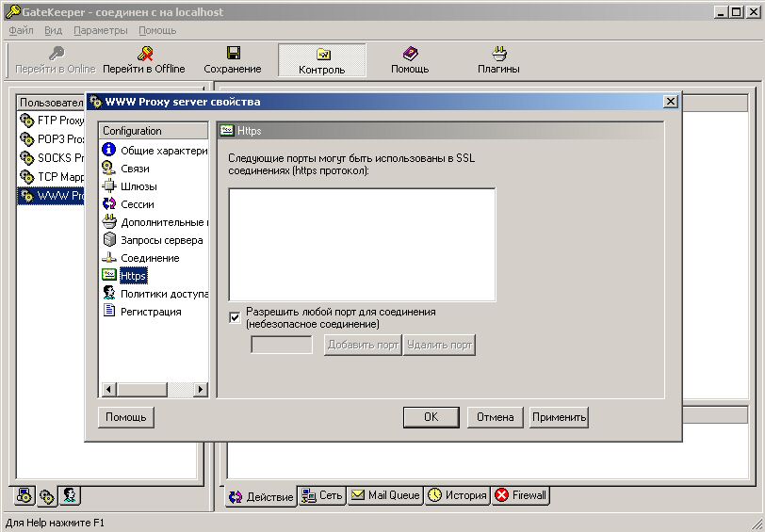Click the port number input field
Image resolution: width=765 pixels, height=532 pixels.
282,346
